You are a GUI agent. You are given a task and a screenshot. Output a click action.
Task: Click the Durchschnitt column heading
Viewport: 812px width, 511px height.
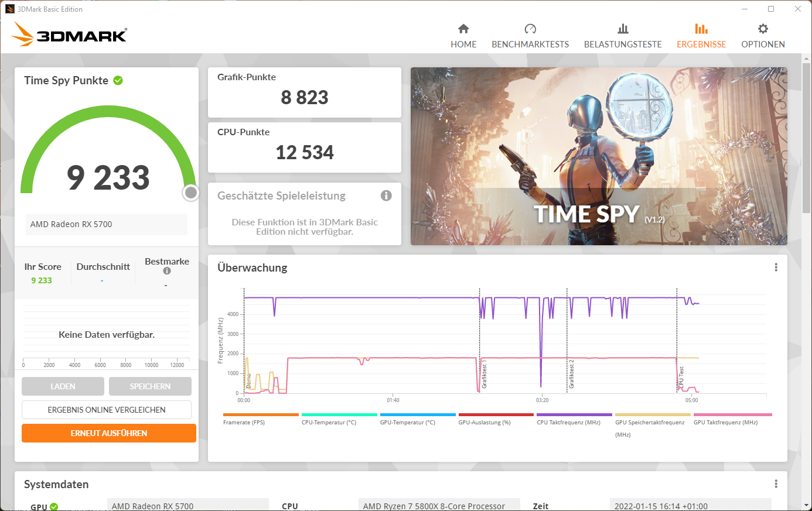tap(103, 267)
